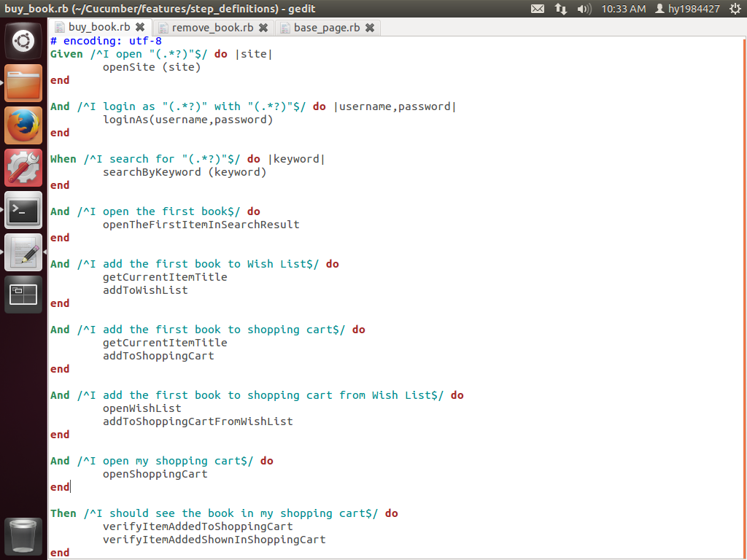The image size is (747, 560).
Task: Close the base_page.rb tab
Action: click(x=370, y=28)
